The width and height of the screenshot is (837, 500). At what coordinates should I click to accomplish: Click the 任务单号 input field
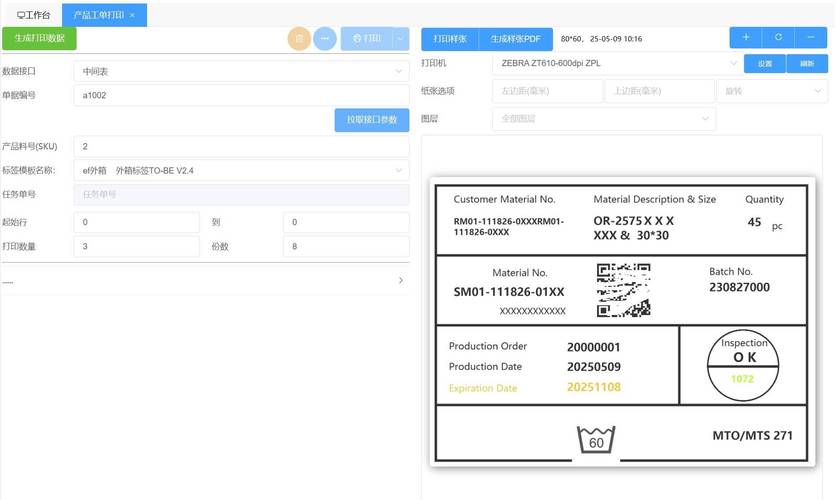tap(241, 194)
